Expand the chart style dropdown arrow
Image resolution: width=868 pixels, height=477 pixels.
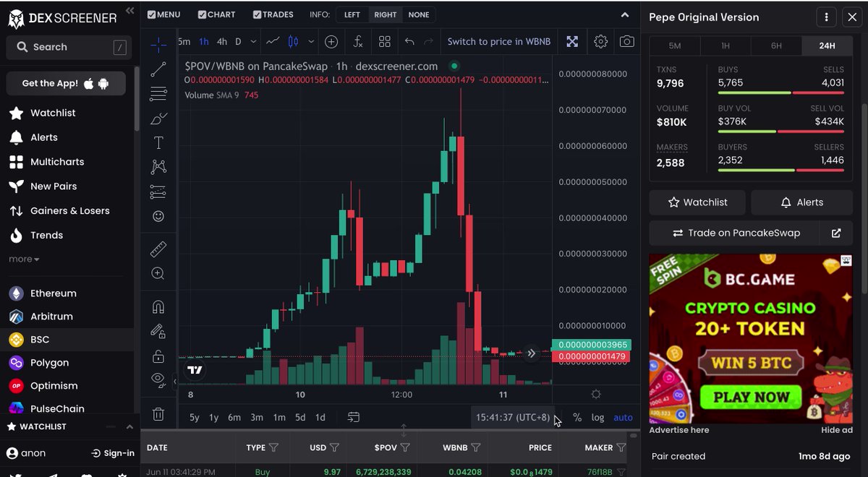[x=311, y=42]
